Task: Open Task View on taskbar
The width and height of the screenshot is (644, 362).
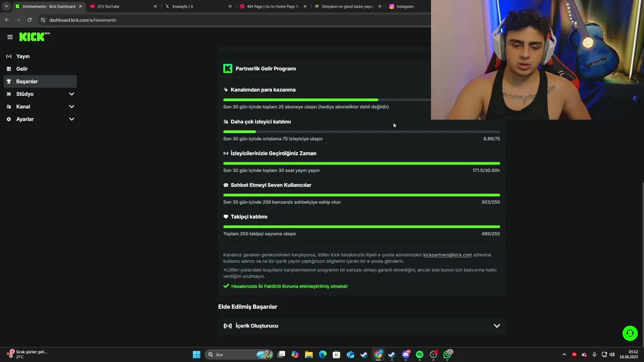Action: point(281,354)
